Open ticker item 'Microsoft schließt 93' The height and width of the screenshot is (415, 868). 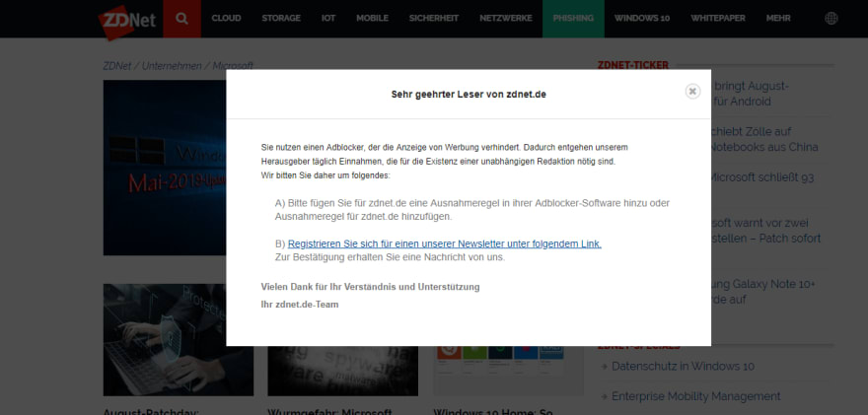[762, 177]
